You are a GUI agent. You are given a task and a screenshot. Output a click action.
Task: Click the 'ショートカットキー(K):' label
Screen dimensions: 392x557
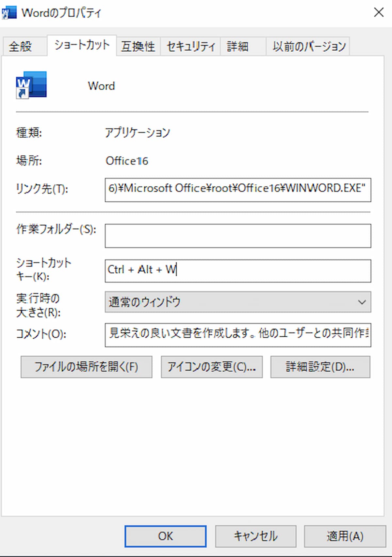43,269
